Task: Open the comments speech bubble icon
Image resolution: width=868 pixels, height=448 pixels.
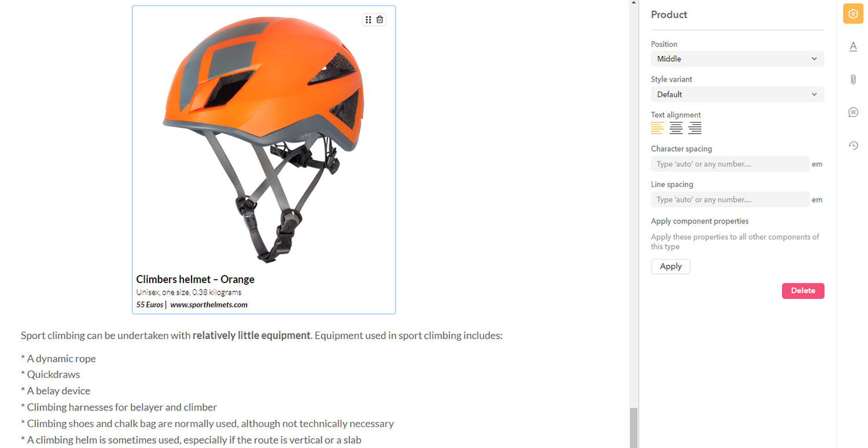Action: 853,112
